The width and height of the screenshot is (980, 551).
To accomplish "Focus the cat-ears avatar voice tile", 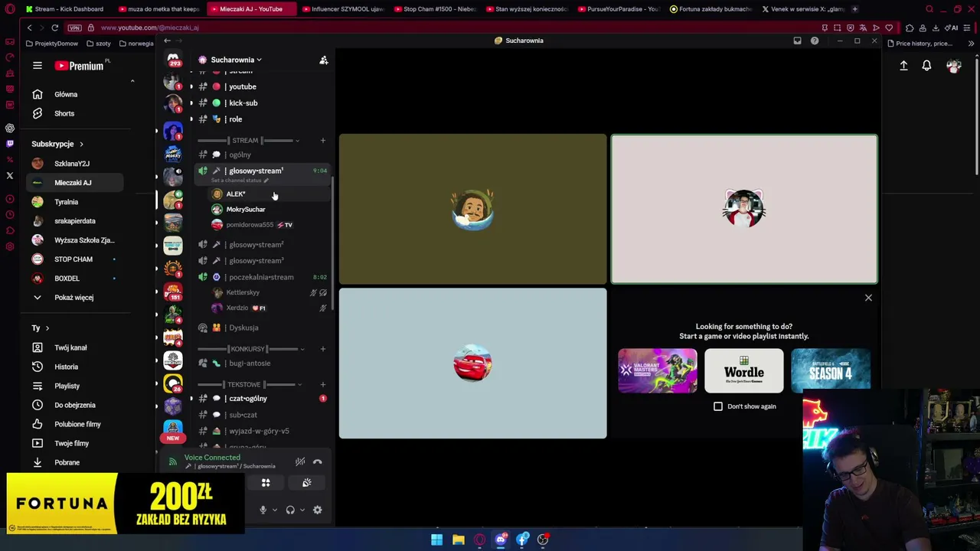I will pos(744,209).
